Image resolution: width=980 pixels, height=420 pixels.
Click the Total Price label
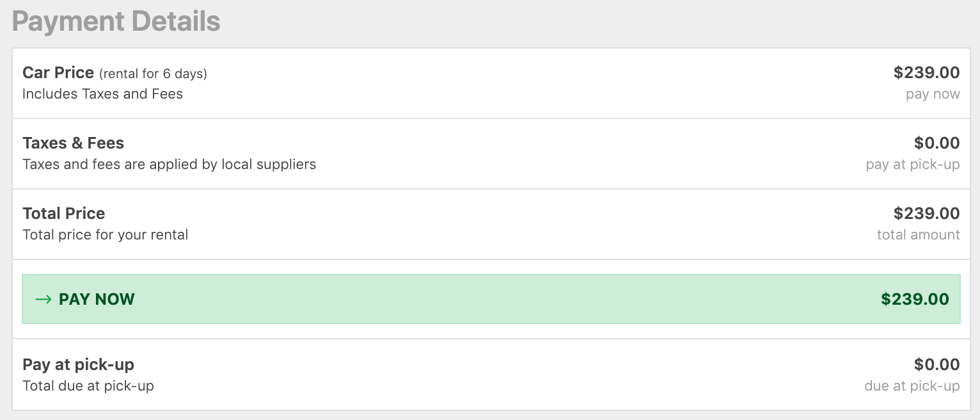click(x=63, y=213)
